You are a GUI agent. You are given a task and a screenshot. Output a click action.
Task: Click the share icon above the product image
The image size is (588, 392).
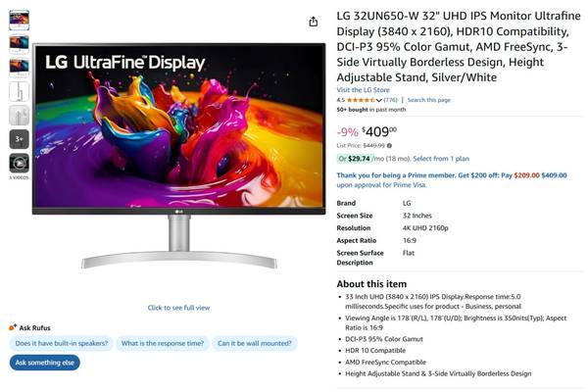[x=314, y=22]
